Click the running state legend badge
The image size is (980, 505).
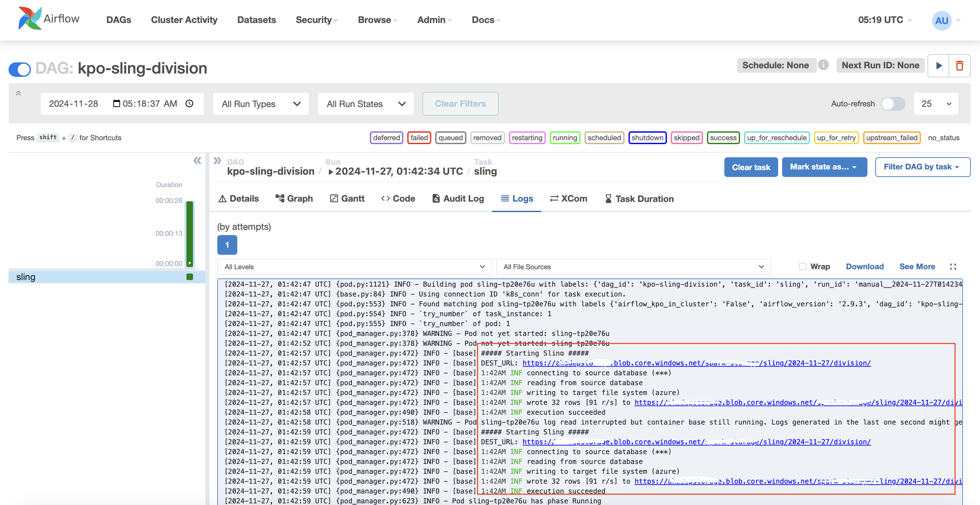point(565,138)
